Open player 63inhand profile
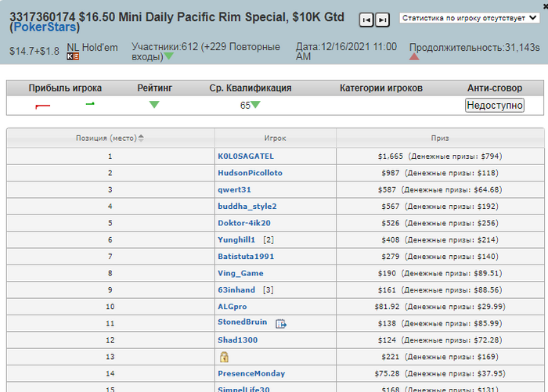Screen dimensions: 548x392 [236, 290]
